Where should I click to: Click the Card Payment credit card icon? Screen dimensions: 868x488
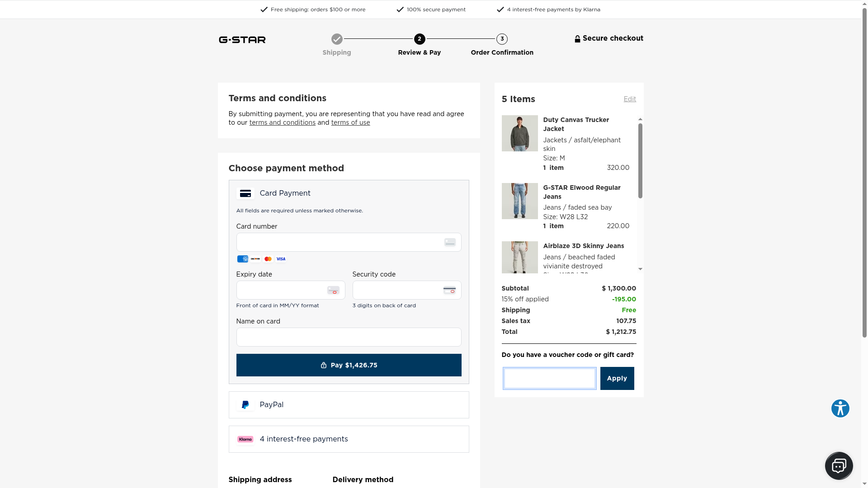click(x=245, y=193)
